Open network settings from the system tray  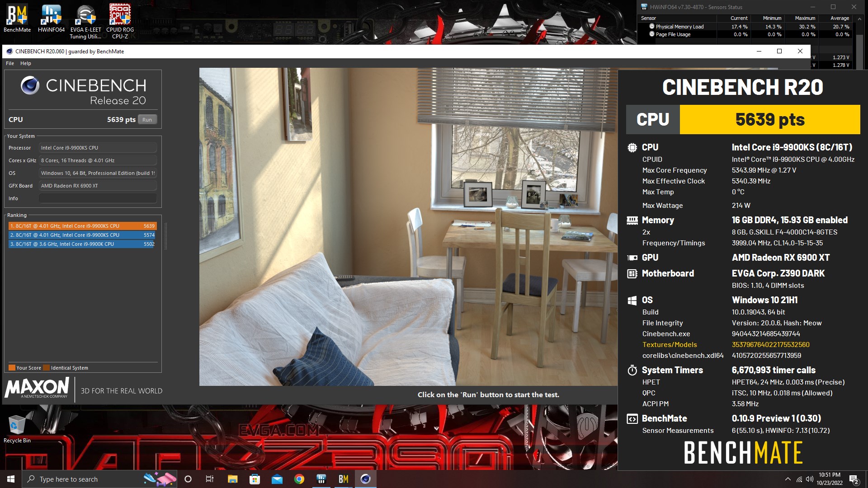(x=799, y=479)
